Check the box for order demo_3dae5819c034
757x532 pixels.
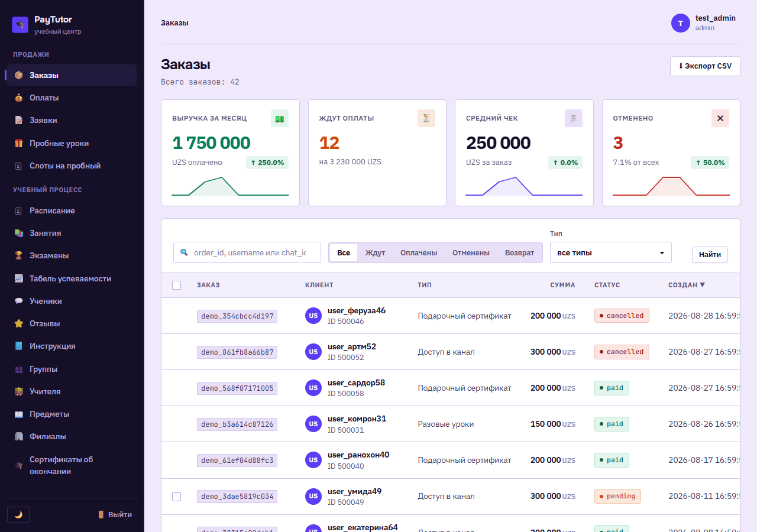176,497
